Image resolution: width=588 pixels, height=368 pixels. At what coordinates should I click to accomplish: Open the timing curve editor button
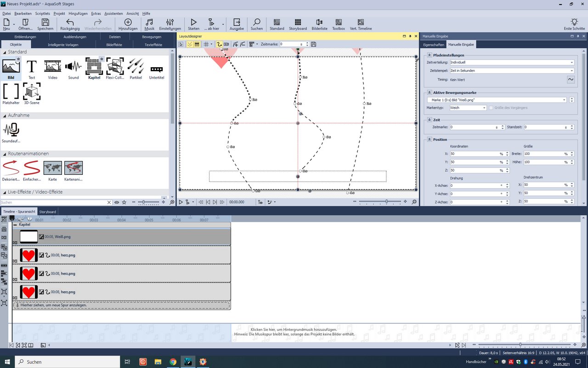tap(571, 80)
